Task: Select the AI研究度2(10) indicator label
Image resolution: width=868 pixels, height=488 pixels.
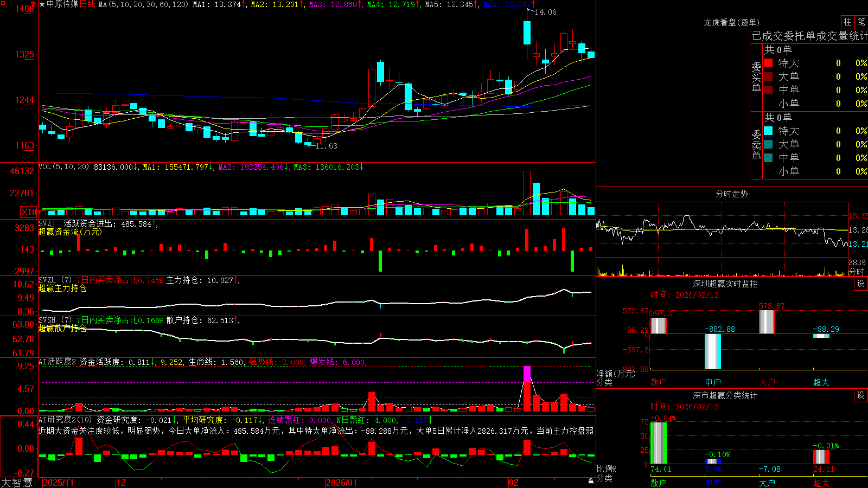Action: (x=65, y=420)
